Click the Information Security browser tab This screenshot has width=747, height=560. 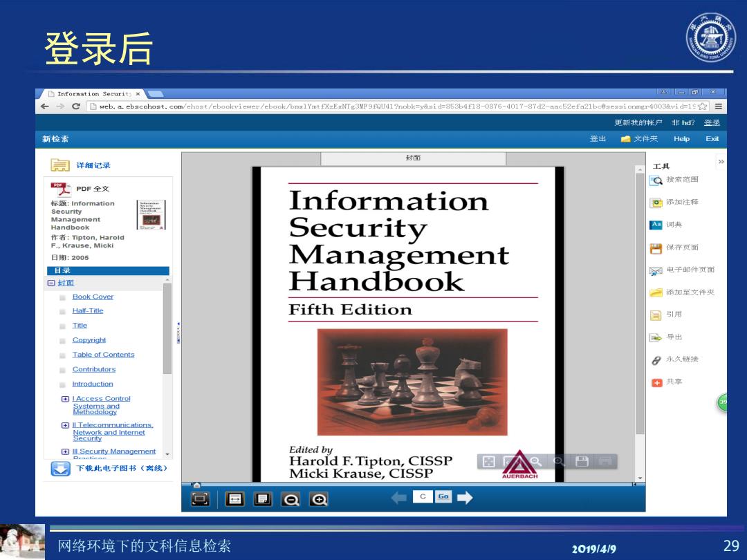pos(93,94)
